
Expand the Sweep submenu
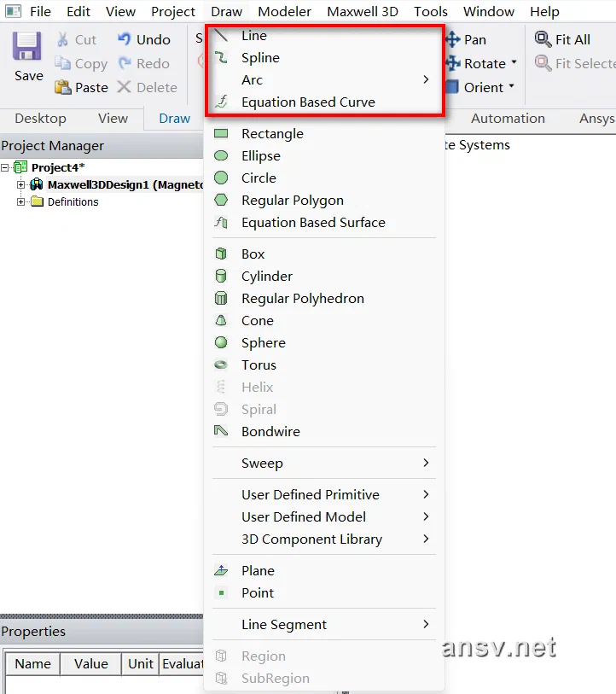point(324,464)
